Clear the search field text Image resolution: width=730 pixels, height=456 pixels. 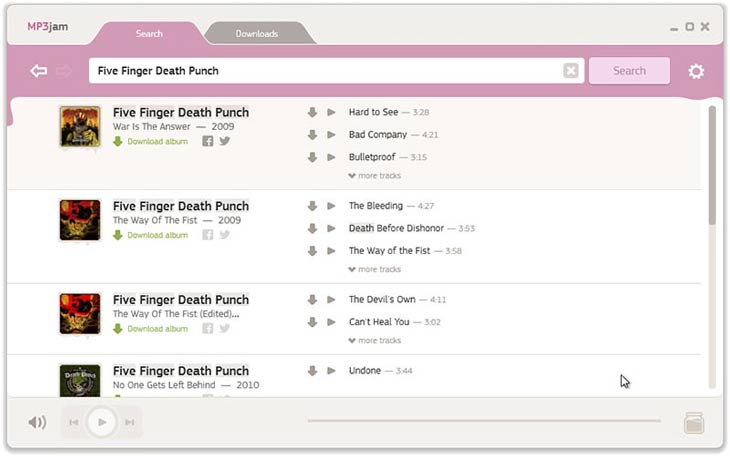click(570, 71)
